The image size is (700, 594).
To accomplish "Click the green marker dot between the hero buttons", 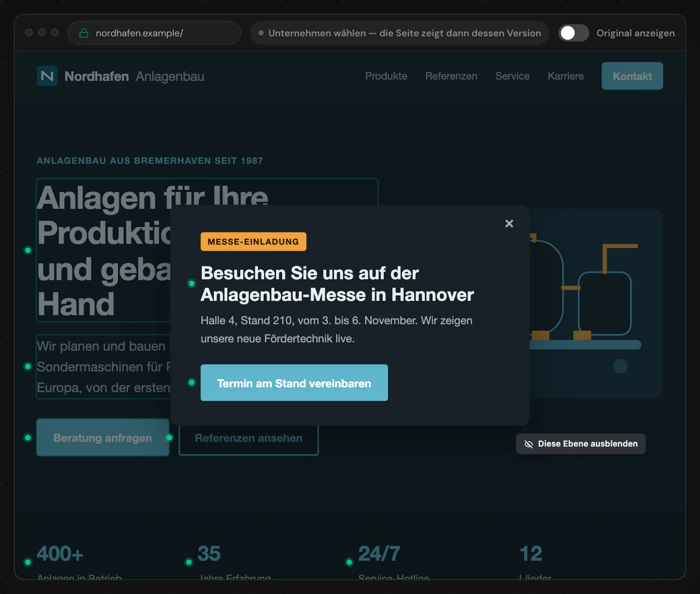I will click(x=170, y=438).
